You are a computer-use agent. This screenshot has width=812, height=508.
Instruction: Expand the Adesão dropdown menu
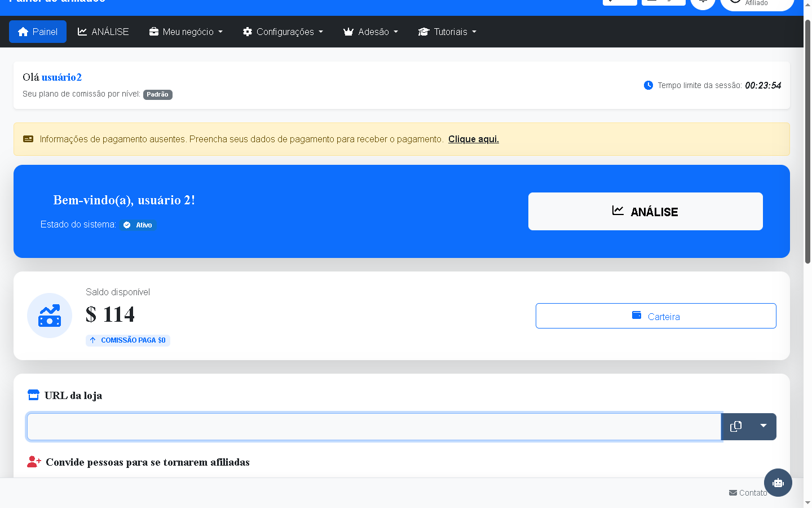click(370, 32)
